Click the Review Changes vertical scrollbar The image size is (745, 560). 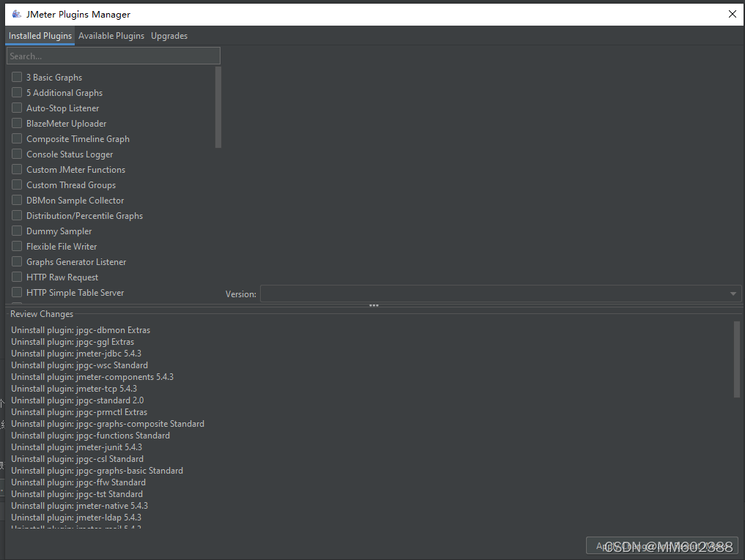coord(737,359)
